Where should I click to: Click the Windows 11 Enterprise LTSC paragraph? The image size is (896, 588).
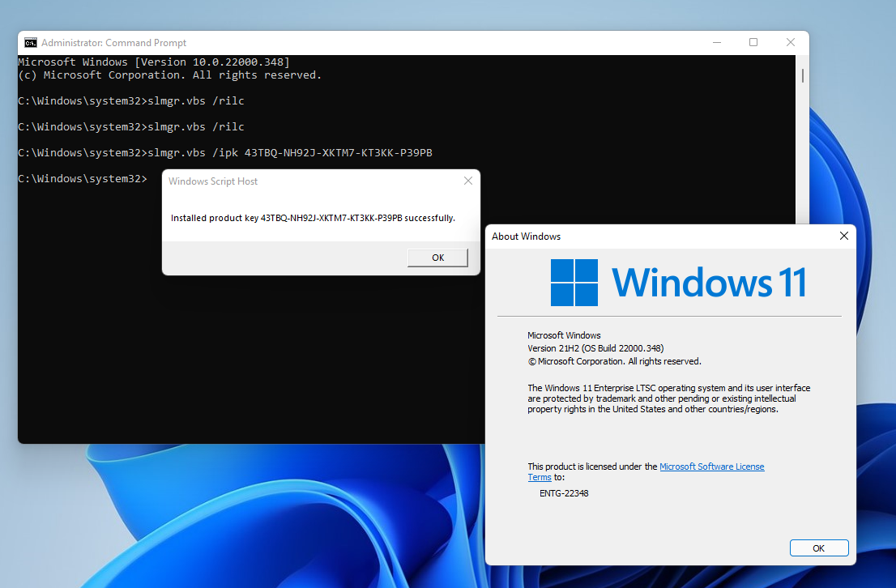pyautogui.click(x=668, y=398)
